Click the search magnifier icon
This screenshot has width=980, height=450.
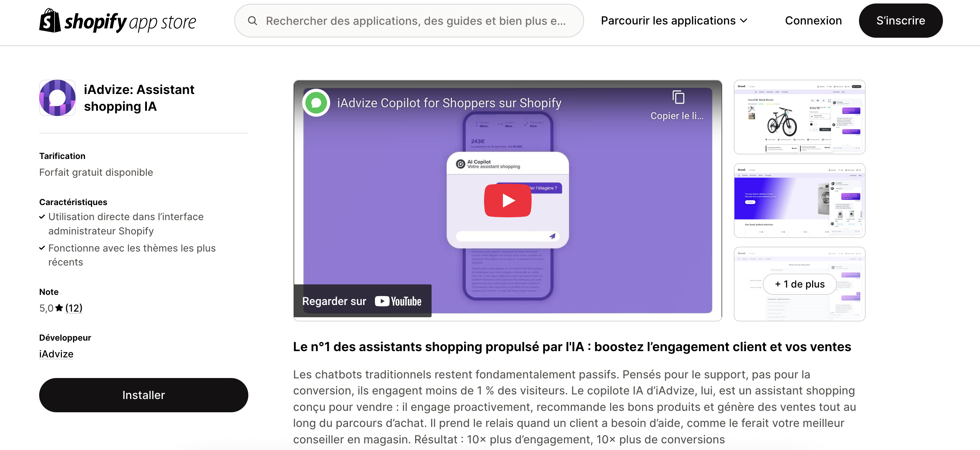[x=252, y=21]
